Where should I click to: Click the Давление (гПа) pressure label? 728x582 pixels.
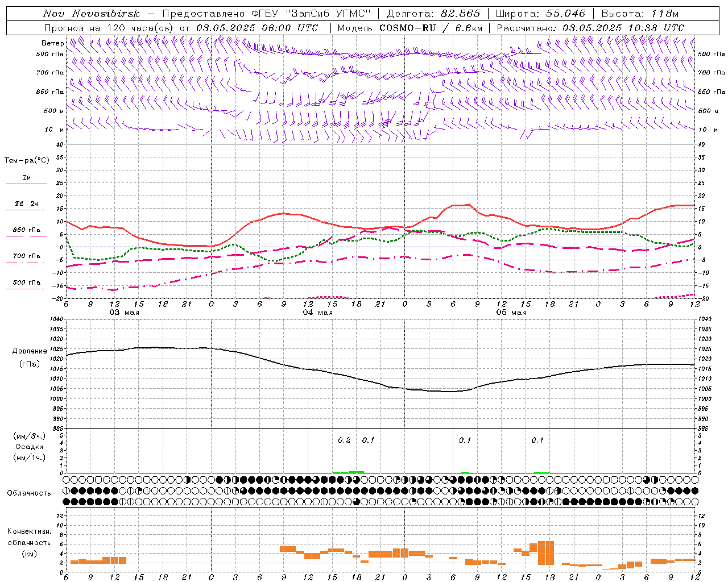point(30,357)
